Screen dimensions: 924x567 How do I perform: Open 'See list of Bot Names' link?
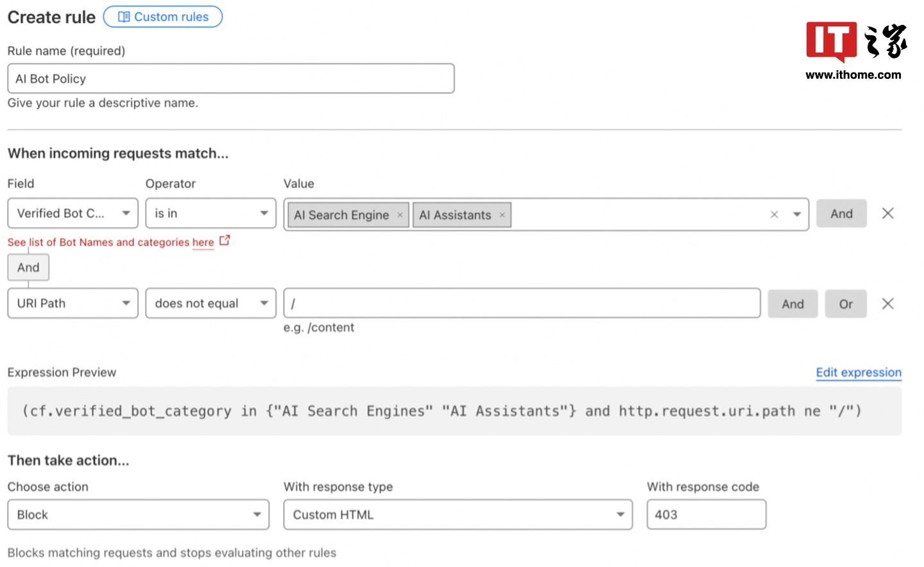tap(110, 242)
